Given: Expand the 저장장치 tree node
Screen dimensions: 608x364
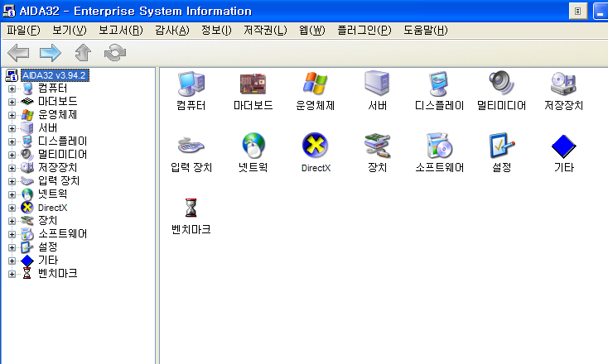Looking at the screenshot, I should click(12, 168).
